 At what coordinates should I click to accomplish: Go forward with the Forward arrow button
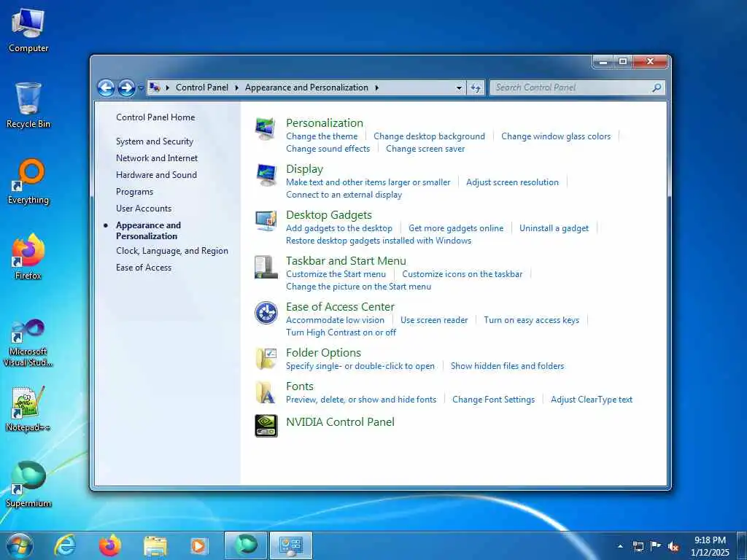(126, 87)
